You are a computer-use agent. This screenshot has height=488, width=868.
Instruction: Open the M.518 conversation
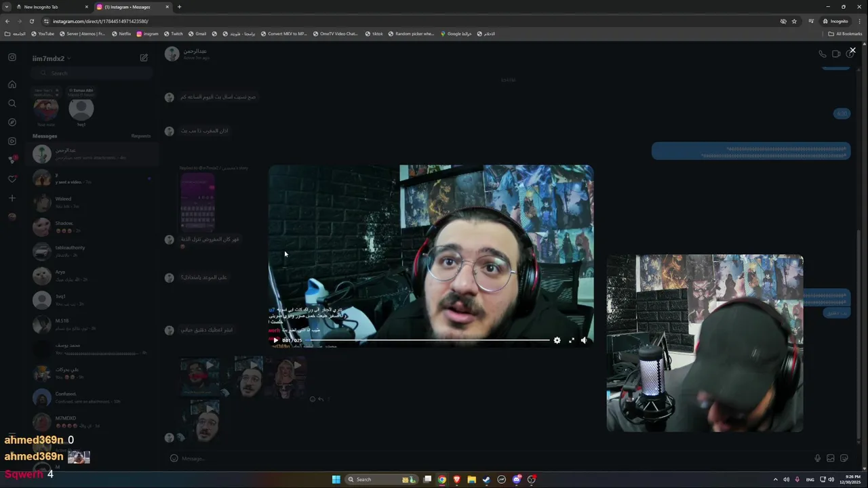(x=91, y=325)
